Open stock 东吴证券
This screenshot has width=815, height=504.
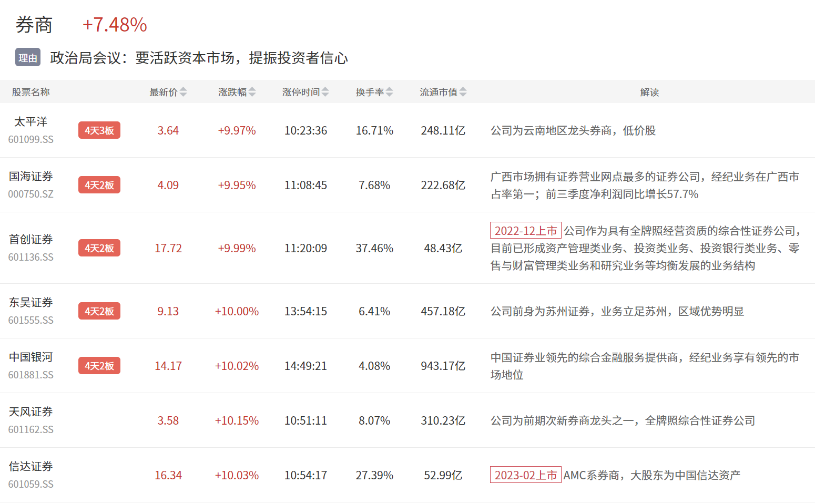pos(30,303)
